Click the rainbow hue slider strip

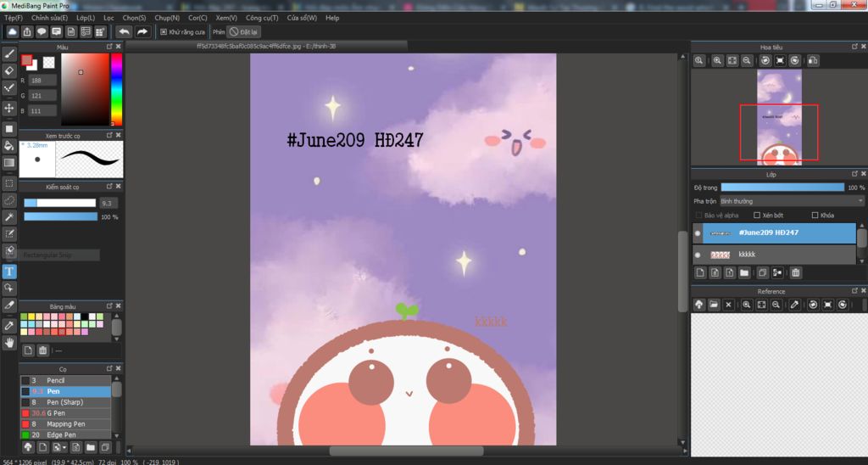(116, 89)
